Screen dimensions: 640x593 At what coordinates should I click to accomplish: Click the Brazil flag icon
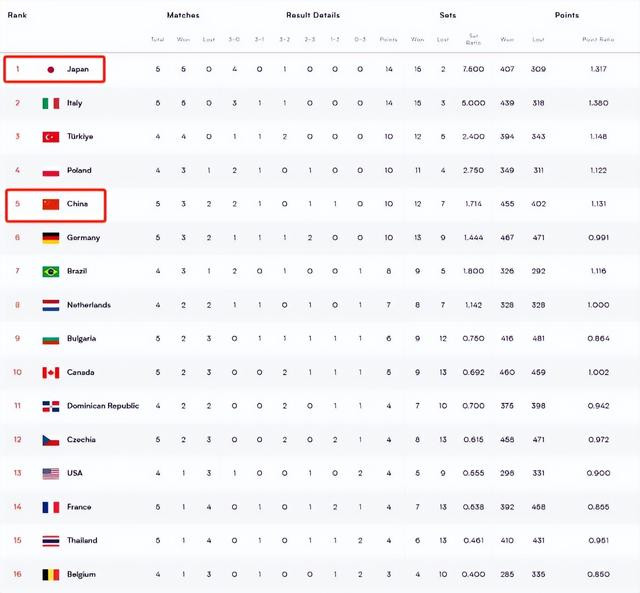(x=51, y=271)
